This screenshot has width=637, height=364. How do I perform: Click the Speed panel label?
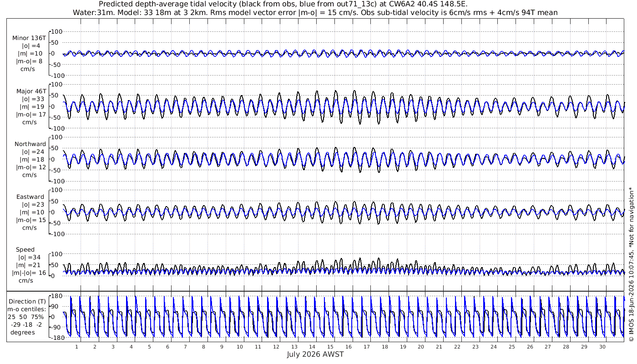(25, 249)
